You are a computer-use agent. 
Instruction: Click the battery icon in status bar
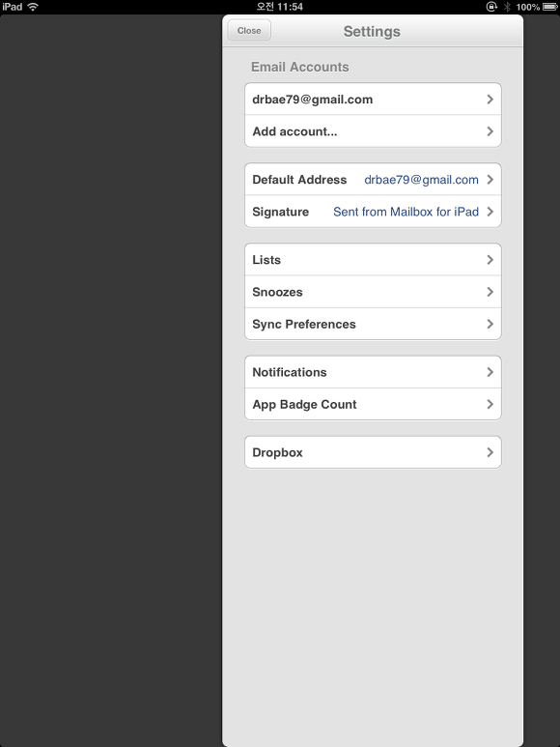(550, 7)
